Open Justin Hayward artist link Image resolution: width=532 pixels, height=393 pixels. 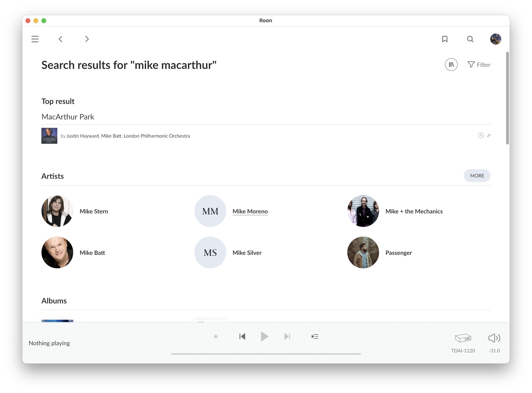click(83, 136)
